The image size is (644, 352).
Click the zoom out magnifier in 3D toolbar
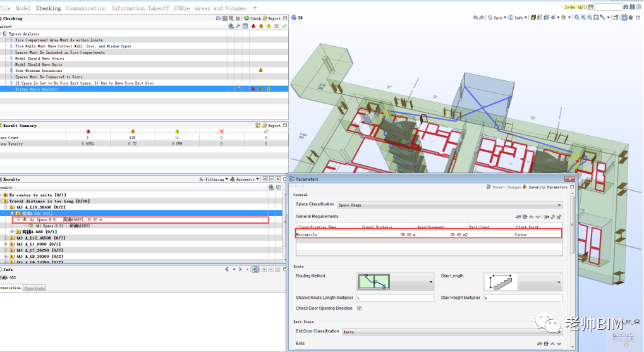coord(590,18)
